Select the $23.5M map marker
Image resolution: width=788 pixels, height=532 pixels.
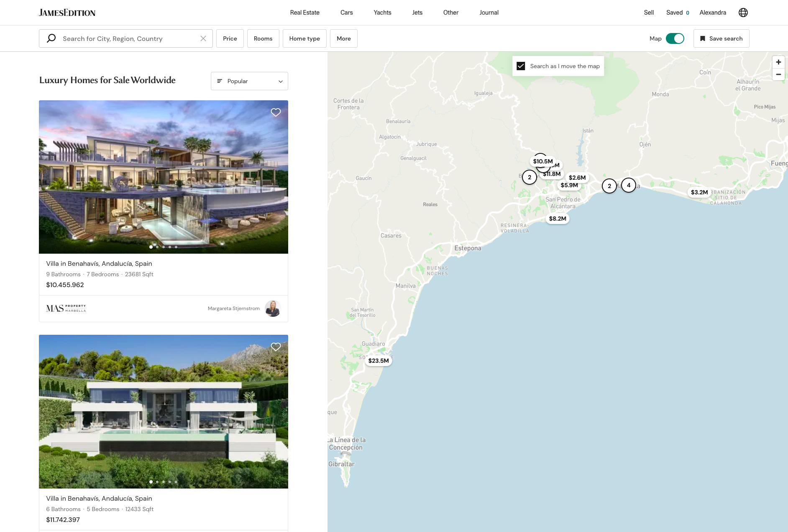(379, 361)
